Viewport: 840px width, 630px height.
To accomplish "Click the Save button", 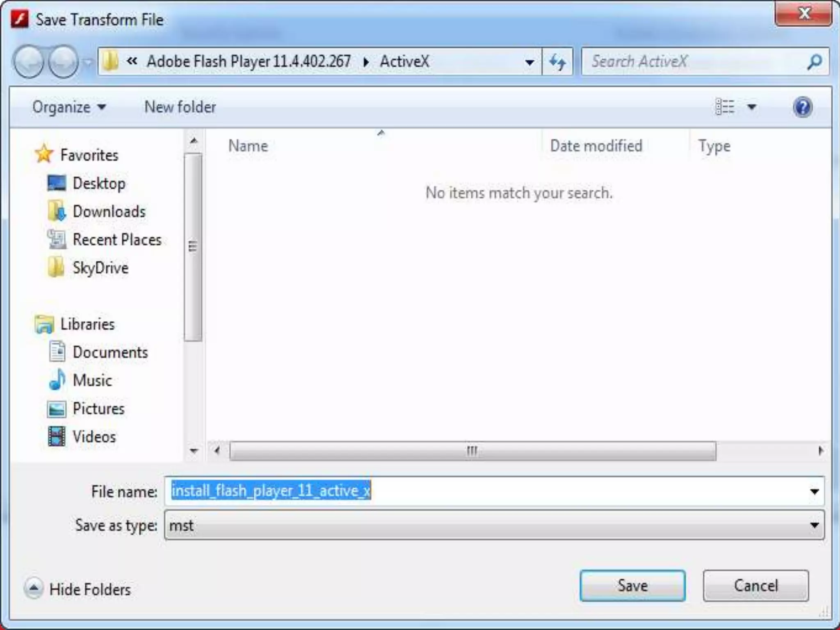I will 632,586.
